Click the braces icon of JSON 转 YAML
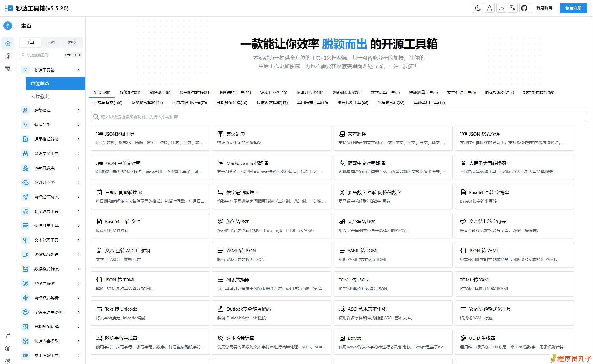The height and width of the screenshot is (364, 593). pos(463,251)
